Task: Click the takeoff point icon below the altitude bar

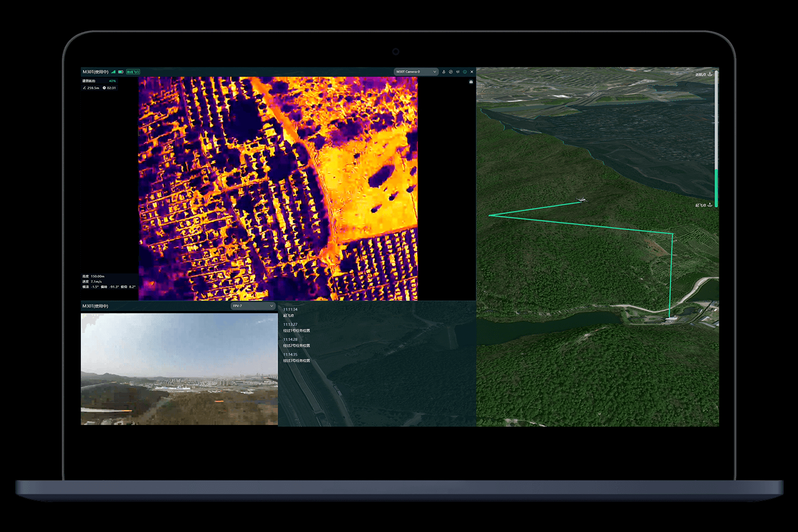Action: (x=710, y=205)
